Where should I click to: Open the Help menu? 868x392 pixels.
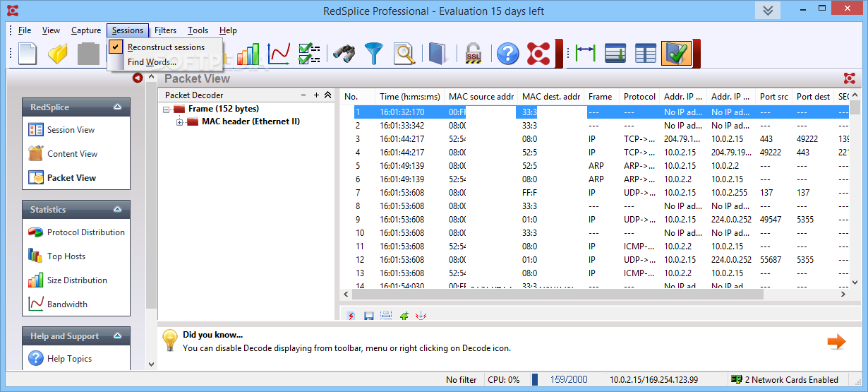(x=228, y=30)
